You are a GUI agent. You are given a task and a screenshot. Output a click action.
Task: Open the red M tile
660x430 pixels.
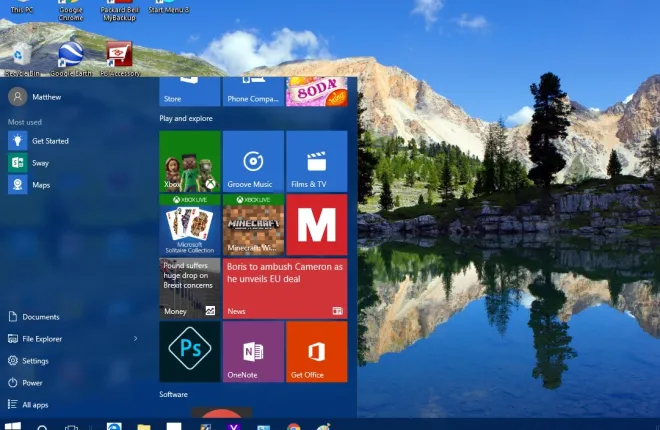click(317, 225)
